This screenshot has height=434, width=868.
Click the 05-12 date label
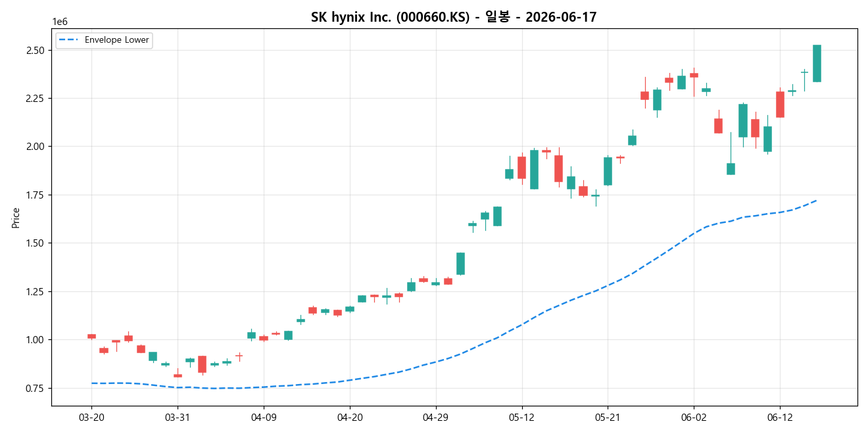pos(521,417)
